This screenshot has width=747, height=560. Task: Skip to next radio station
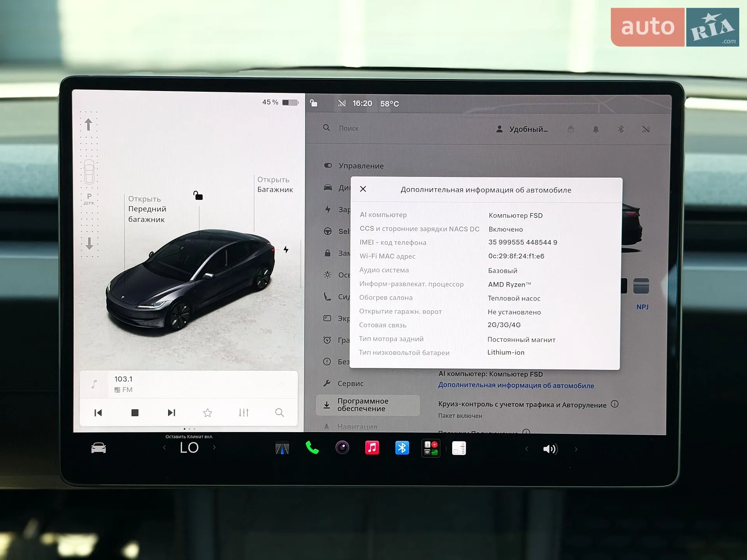tap(171, 413)
